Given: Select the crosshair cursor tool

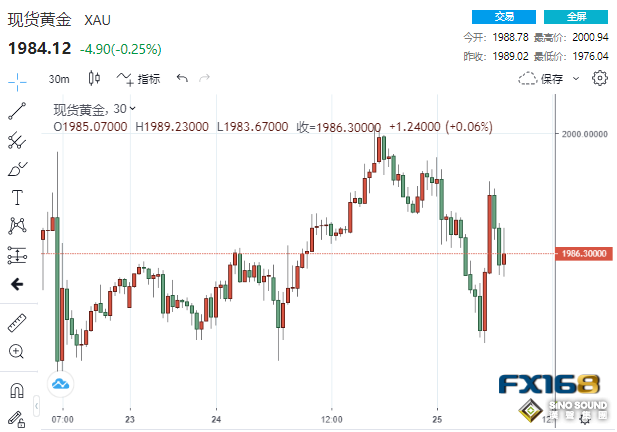Looking at the screenshot, I should coord(16,81).
